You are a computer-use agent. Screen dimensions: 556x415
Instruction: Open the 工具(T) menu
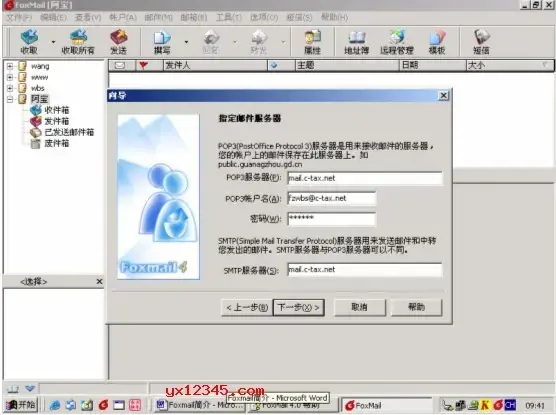click(x=229, y=17)
